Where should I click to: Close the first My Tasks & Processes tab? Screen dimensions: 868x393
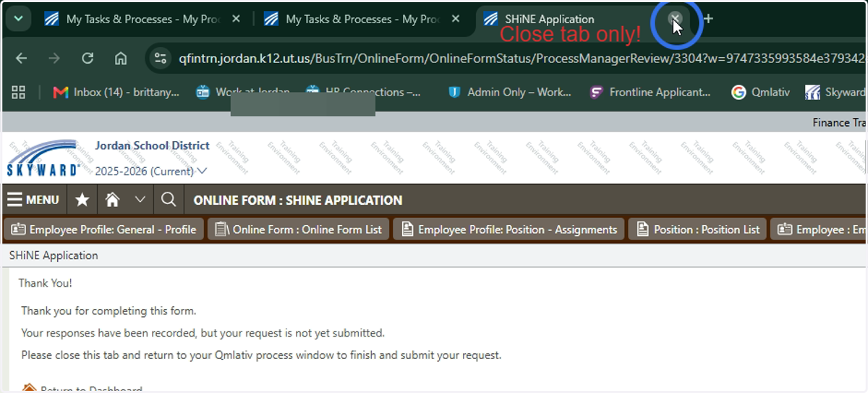(x=236, y=20)
